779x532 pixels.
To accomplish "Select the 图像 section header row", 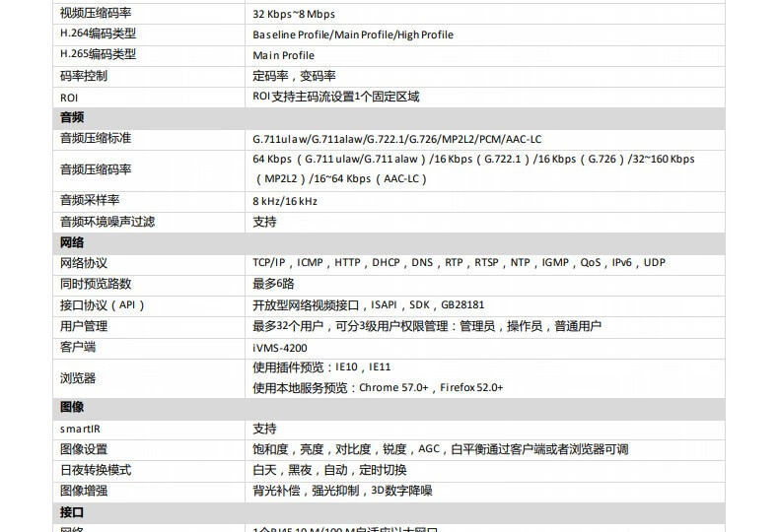I will click(389, 408).
